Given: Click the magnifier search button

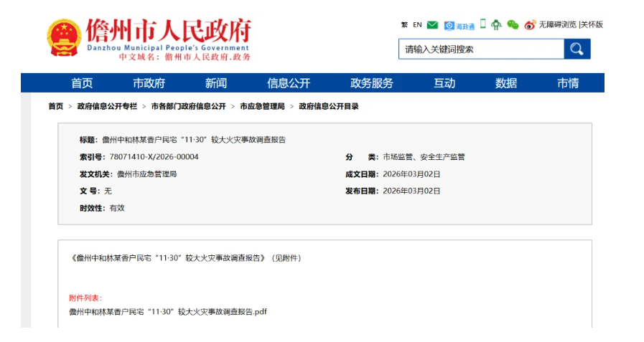Looking at the screenshot, I should [577, 49].
